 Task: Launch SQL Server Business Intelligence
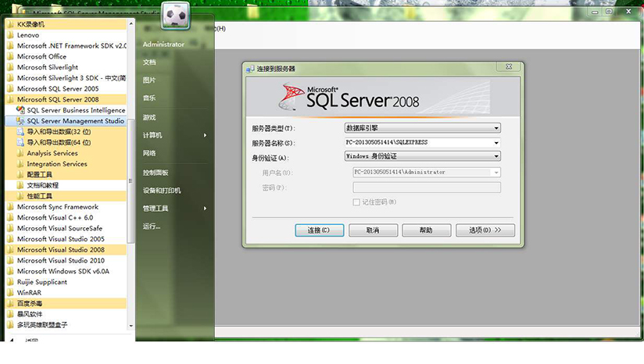(66, 110)
